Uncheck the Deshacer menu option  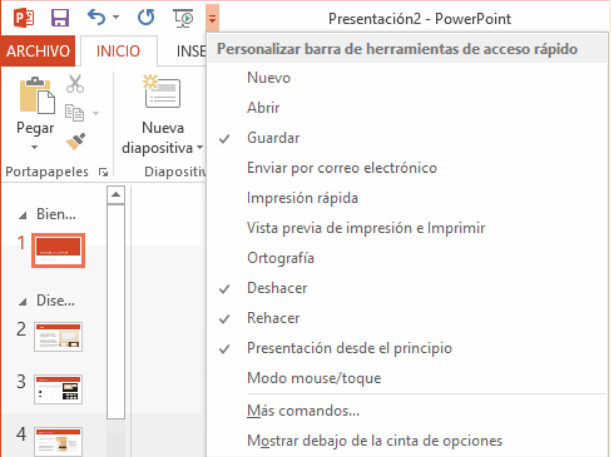[x=276, y=288]
